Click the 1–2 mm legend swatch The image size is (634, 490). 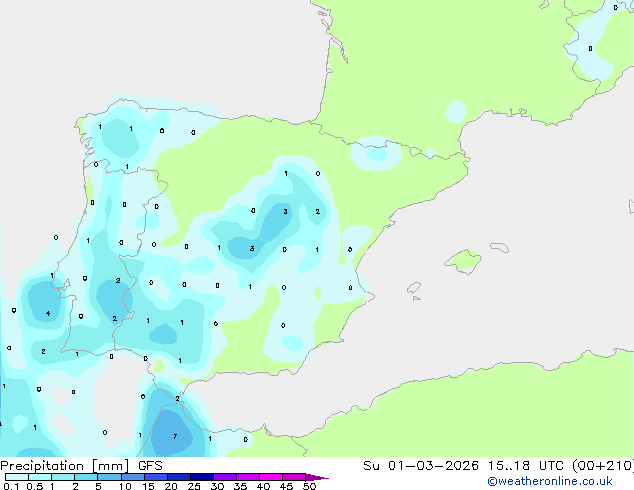point(63,477)
